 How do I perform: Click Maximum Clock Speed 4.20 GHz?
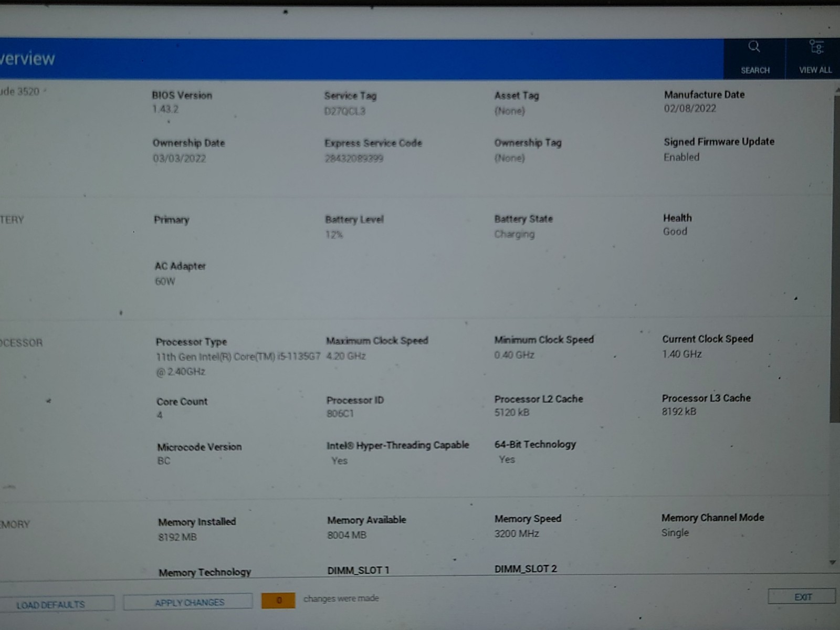346,356
